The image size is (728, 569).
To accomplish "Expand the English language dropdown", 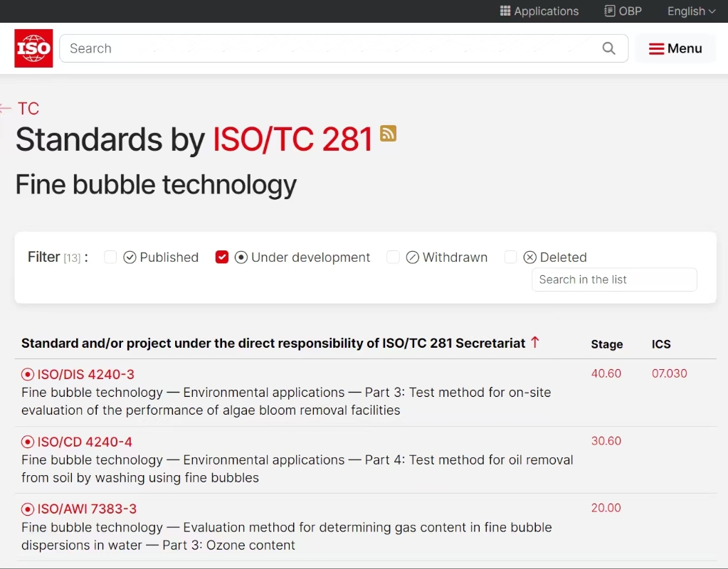I will tap(691, 11).
